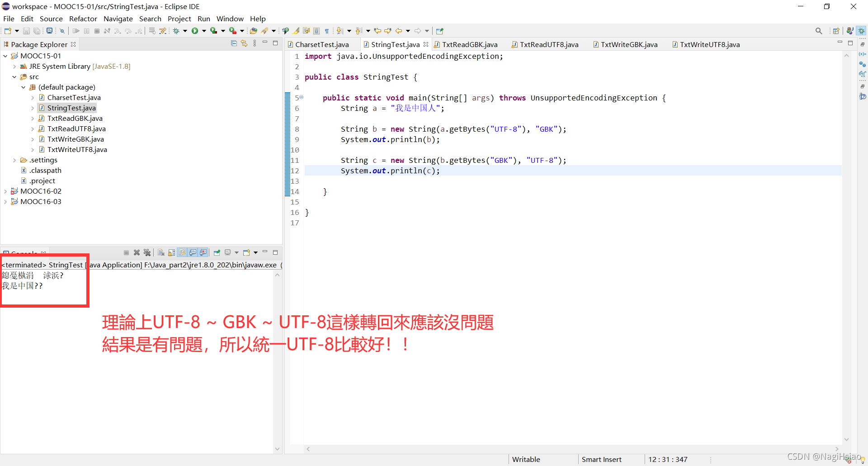This screenshot has width=868, height=466.
Task: Click the Next Annotation arrow icon
Action: (x=340, y=31)
